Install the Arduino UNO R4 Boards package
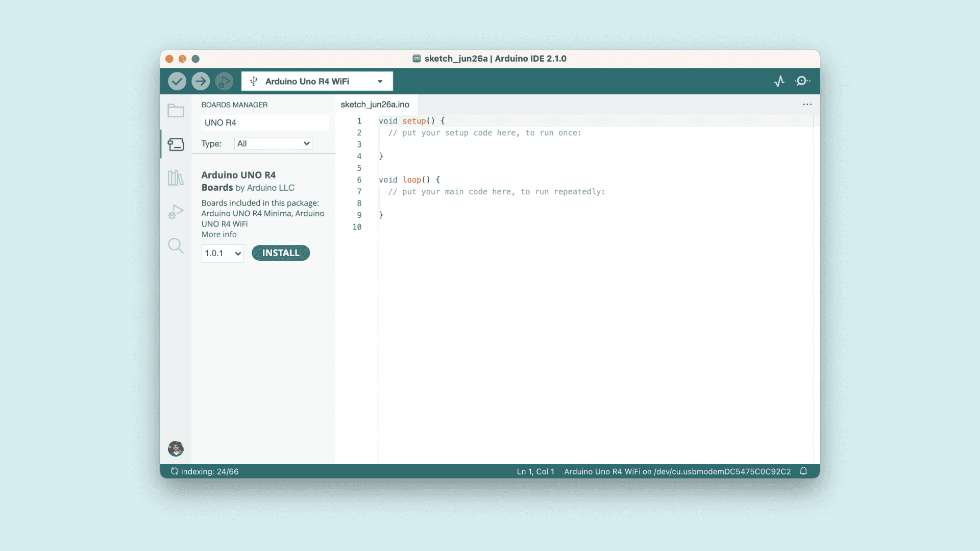This screenshot has height=551, width=980. tap(280, 253)
